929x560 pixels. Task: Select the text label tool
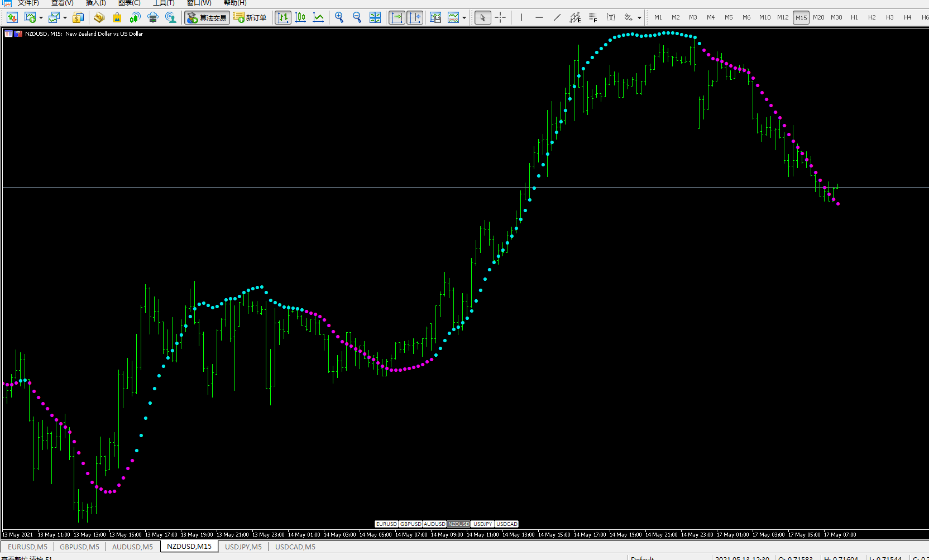coord(611,17)
